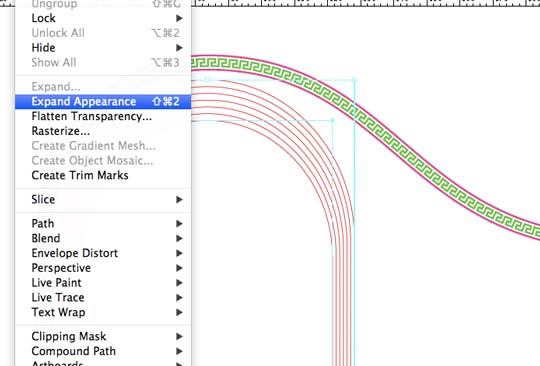Screen dimensions: 540x366
Task: Click the horizontal ruler at top
Action: 365,3
